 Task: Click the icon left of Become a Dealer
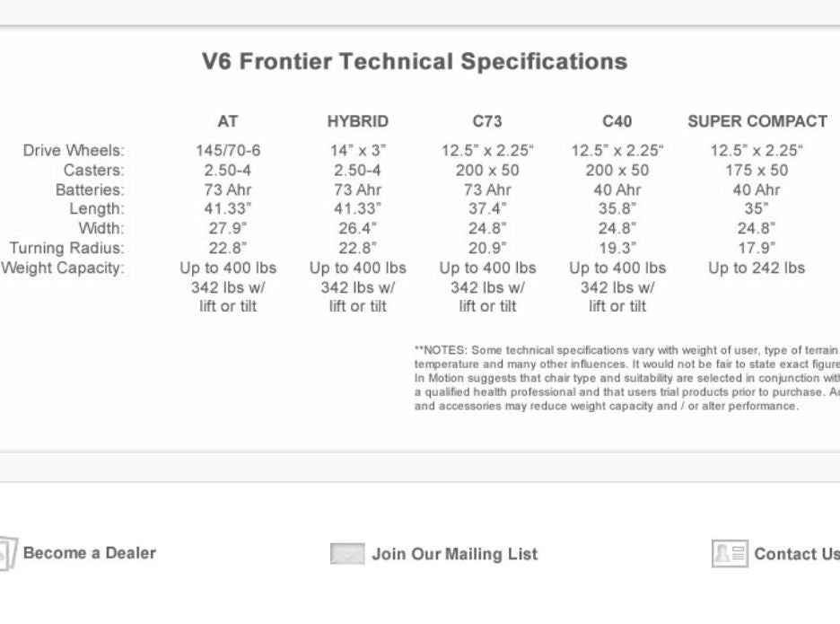7,553
